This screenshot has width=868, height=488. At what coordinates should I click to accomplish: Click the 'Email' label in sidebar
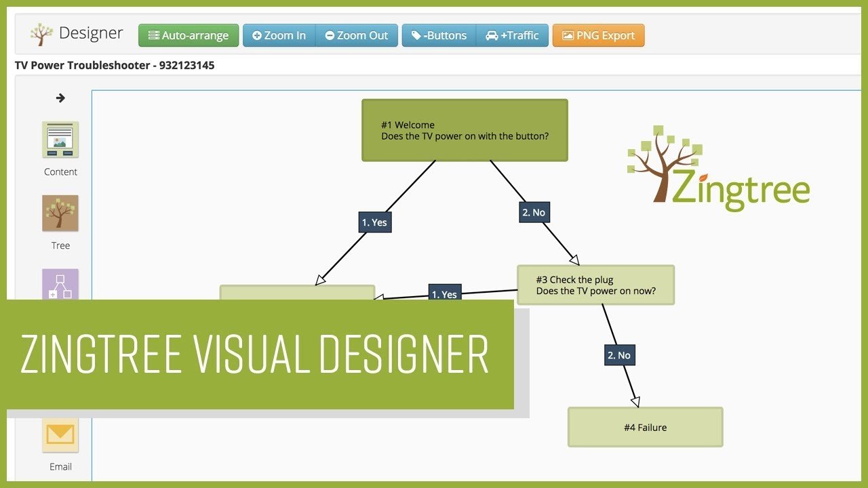(60, 466)
